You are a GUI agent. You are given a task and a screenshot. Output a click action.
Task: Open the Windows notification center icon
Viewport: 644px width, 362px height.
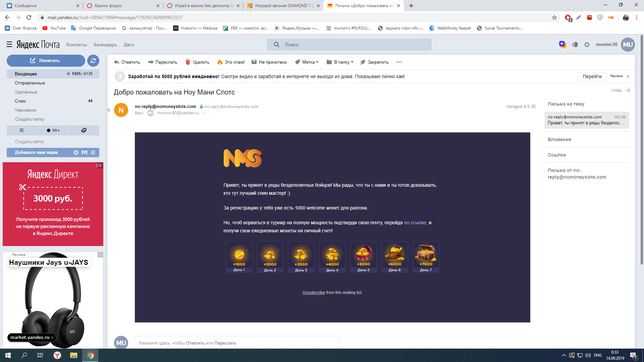point(633,355)
